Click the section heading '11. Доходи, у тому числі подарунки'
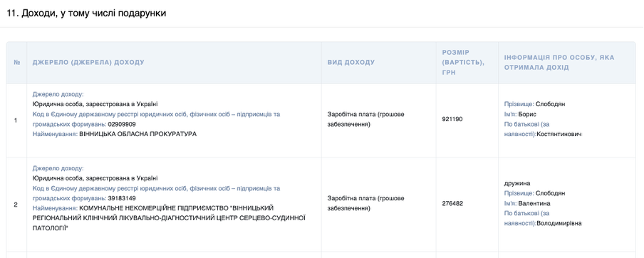644x258 pixels. click(86, 13)
